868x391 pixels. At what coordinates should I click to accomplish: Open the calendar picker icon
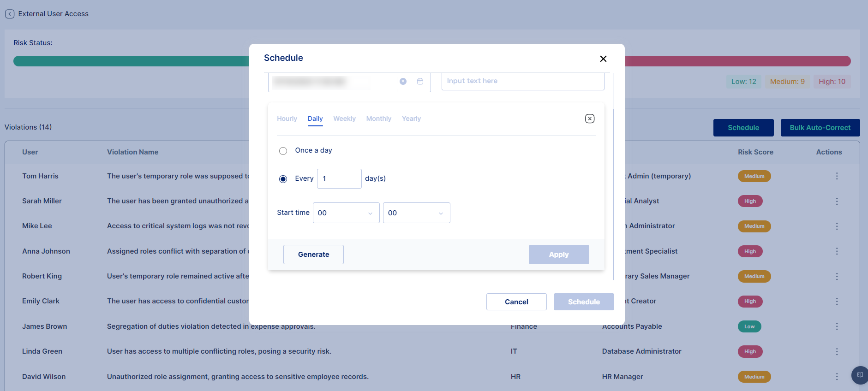420,81
